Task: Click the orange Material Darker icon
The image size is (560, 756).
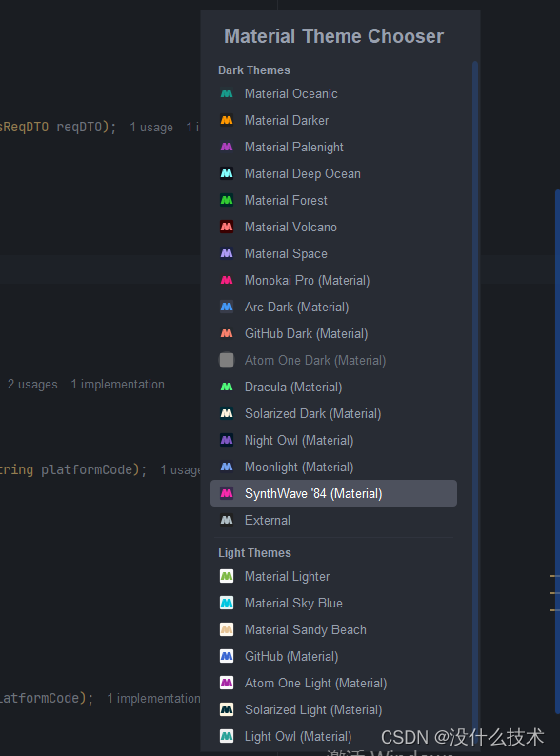Action: coord(227,120)
